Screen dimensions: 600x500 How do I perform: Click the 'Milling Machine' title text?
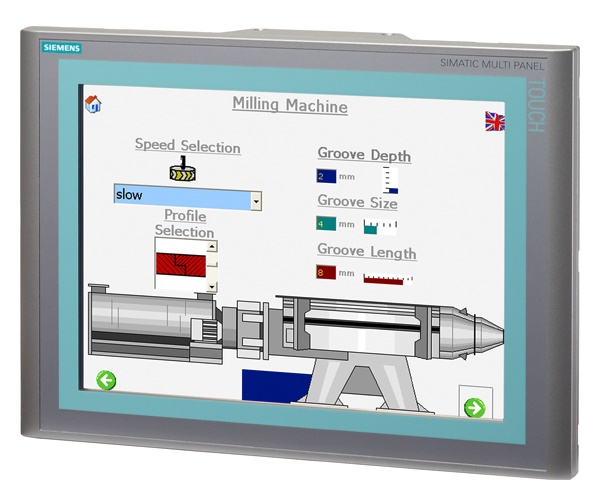(290, 104)
